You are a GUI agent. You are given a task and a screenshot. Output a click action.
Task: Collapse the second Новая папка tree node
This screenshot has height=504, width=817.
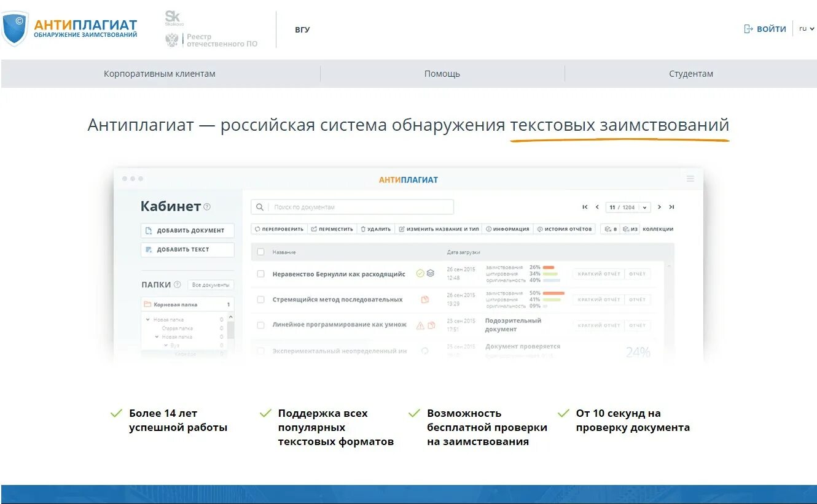(157, 337)
